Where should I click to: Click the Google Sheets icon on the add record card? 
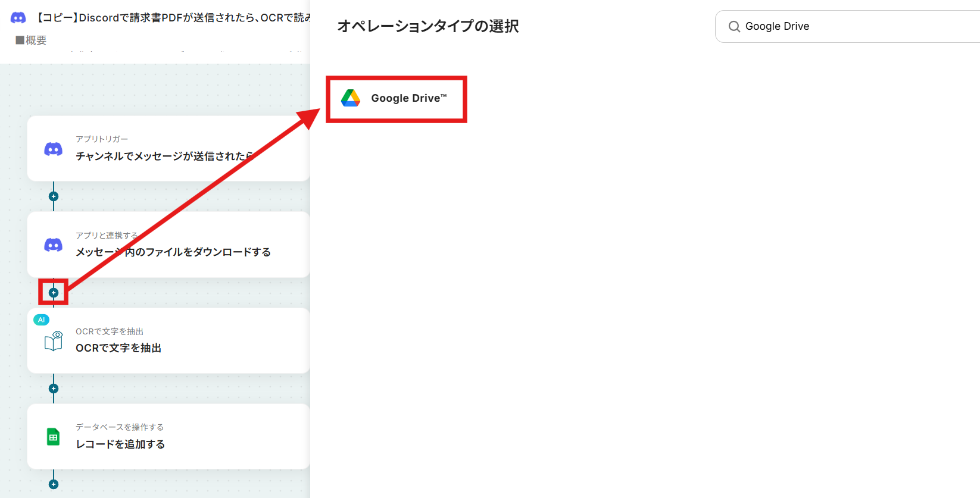(54, 437)
